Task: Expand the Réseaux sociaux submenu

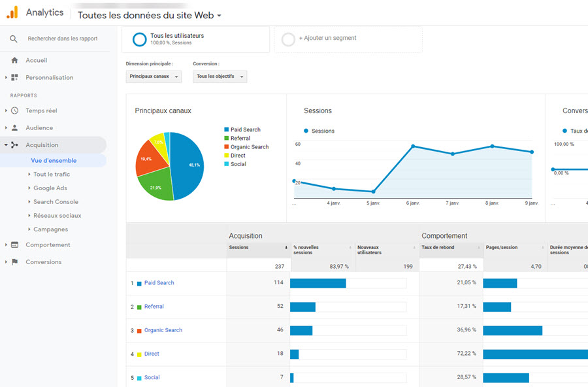Action: (29, 216)
